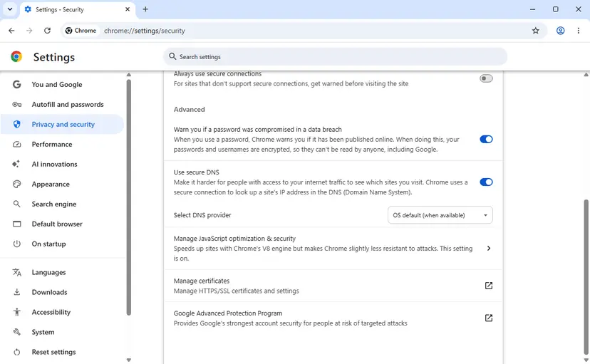Open Advanced Protection Program external link icon
This screenshot has height=364, width=590.
click(x=488, y=318)
